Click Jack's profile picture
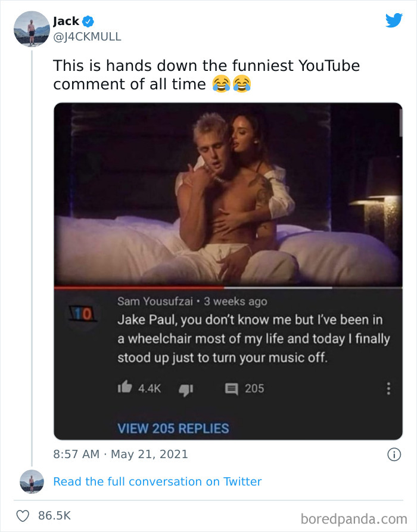 coord(32,28)
